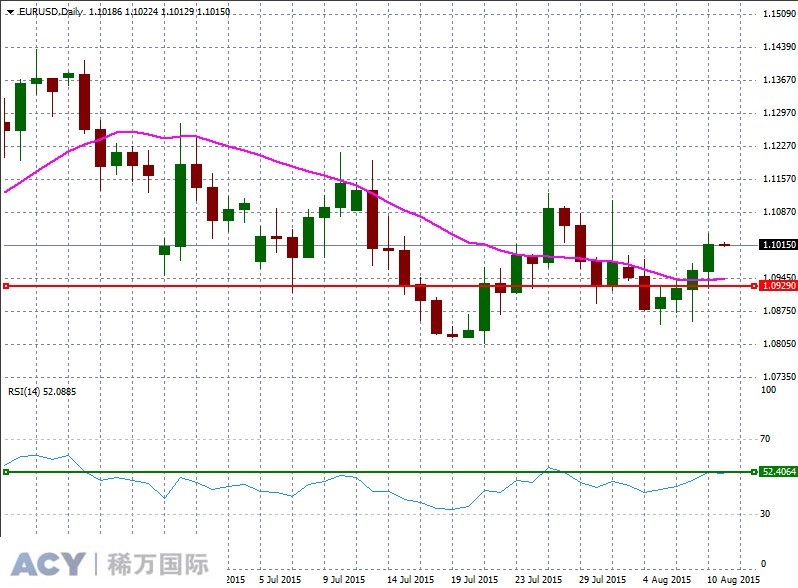This screenshot has width=798, height=588.
Task: Open the chart menu triangle beside EURUSD,Daily
Action: coord(10,12)
